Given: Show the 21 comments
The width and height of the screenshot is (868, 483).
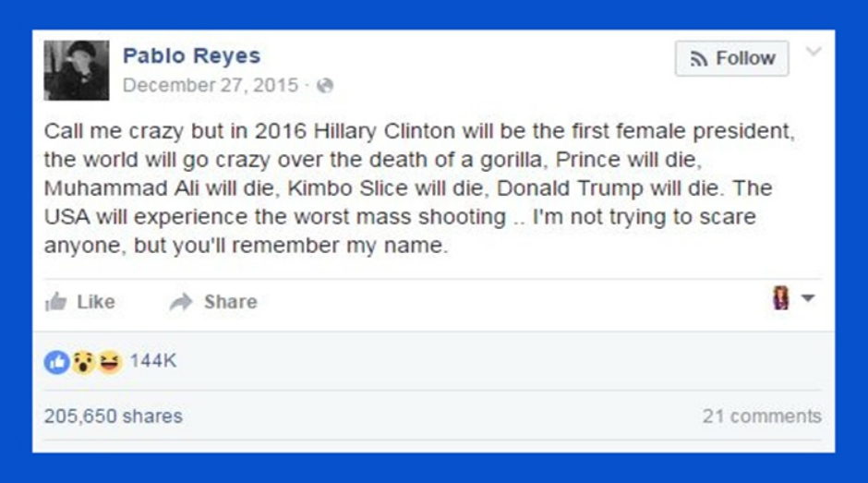Looking at the screenshot, I should tap(761, 416).
